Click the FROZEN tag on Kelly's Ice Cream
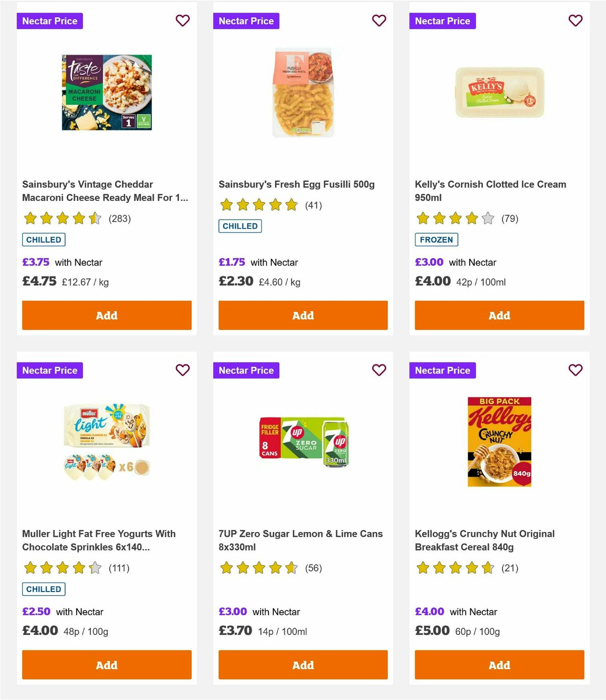 (436, 240)
